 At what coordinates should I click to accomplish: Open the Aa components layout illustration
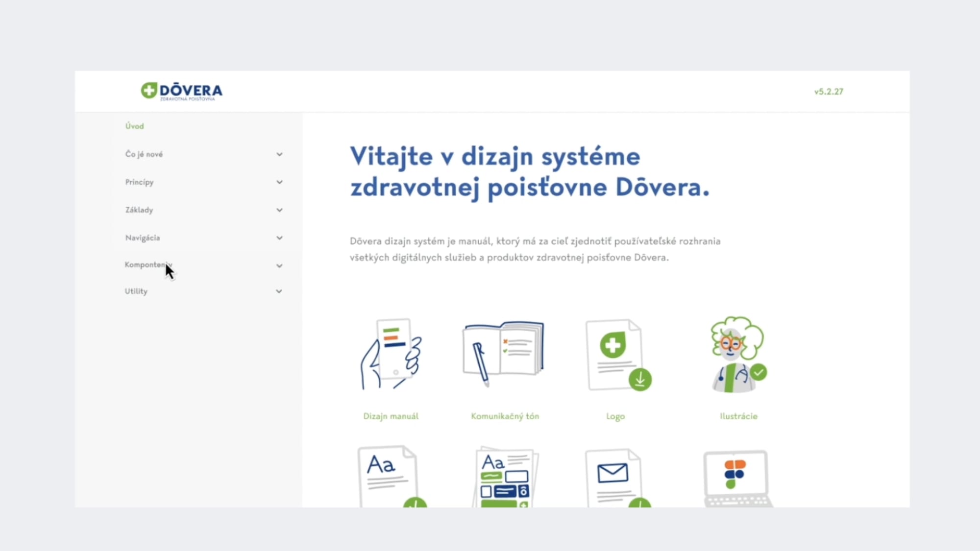point(505,477)
